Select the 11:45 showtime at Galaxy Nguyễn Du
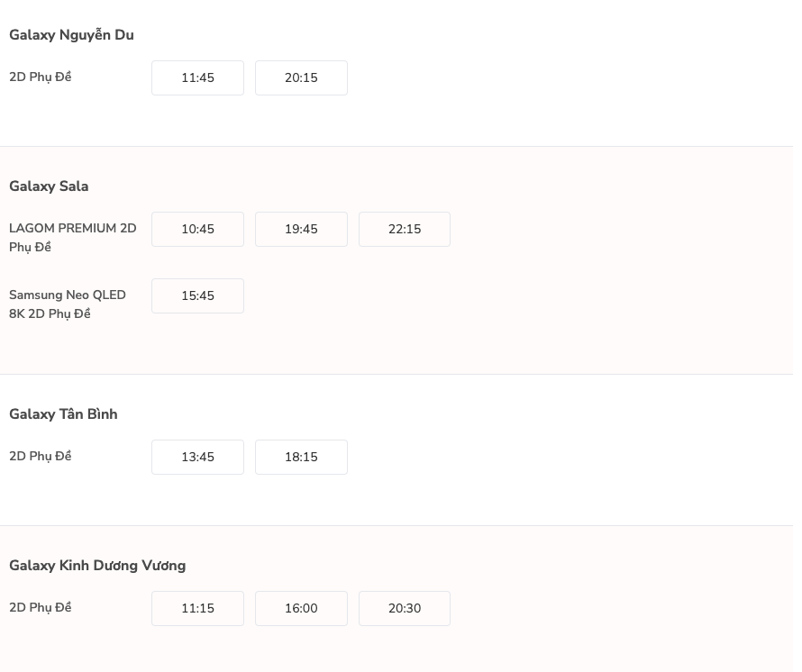Viewport: 802px width, 672px height. pos(197,77)
